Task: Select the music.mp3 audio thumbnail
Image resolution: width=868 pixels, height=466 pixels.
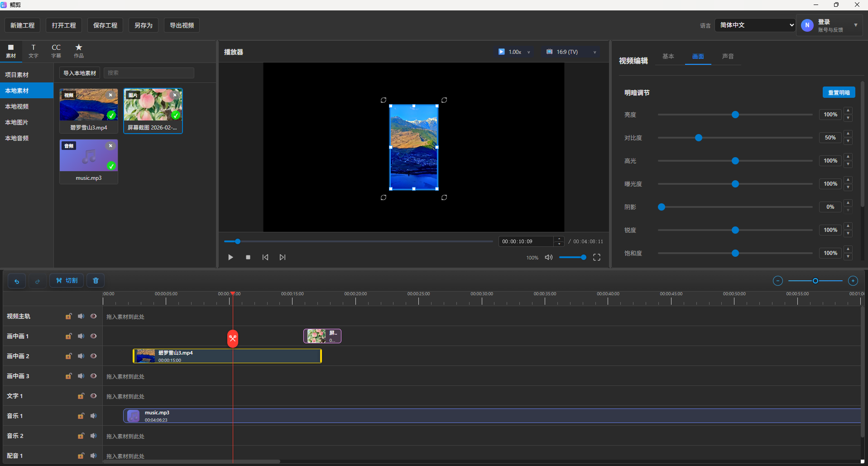Action: pos(89,155)
